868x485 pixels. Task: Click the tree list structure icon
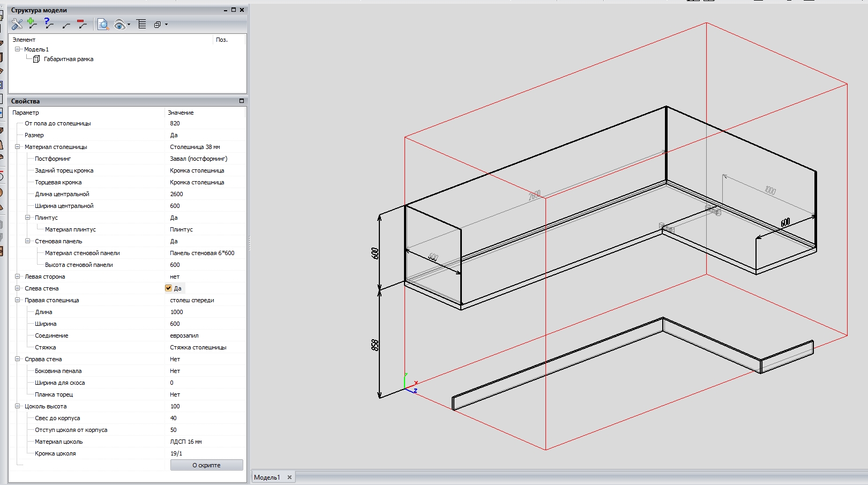click(x=141, y=24)
